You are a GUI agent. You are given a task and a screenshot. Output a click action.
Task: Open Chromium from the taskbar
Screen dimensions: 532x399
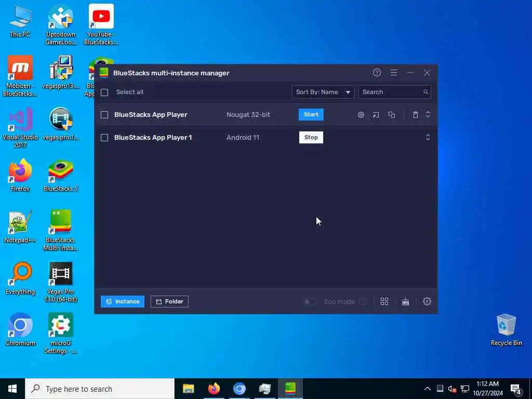coord(239,389)
